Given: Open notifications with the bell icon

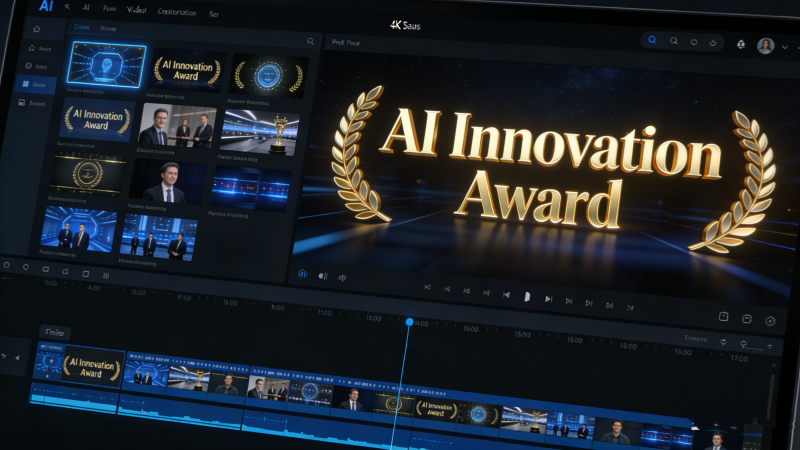Looking at the screenshot, I should tap(741, 43).
